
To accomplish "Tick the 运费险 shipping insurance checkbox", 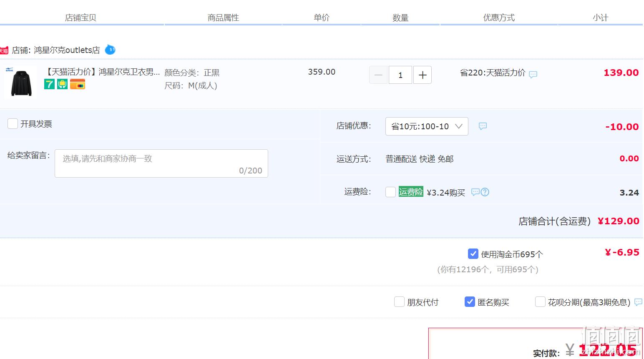I will 391,192.
